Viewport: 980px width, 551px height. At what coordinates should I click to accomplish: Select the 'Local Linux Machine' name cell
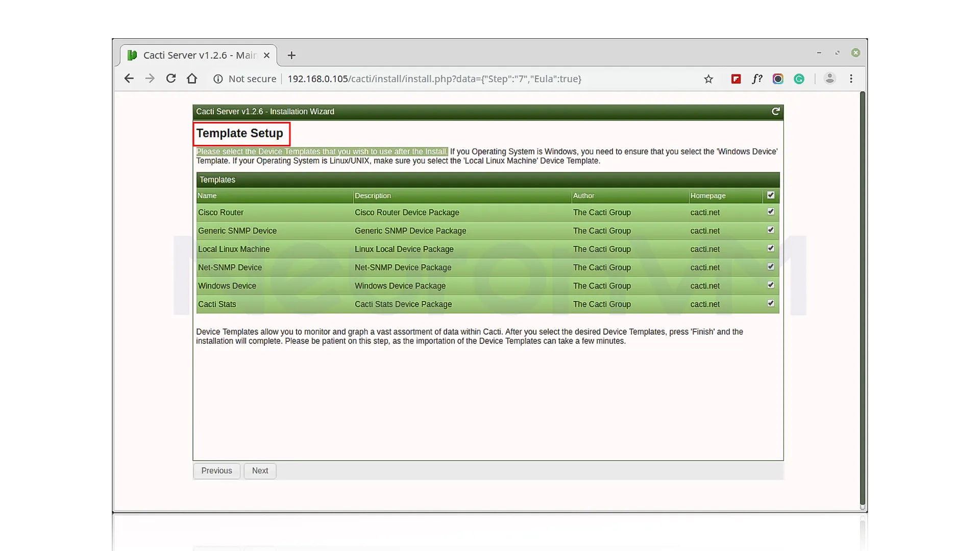(x=234, y=249)
